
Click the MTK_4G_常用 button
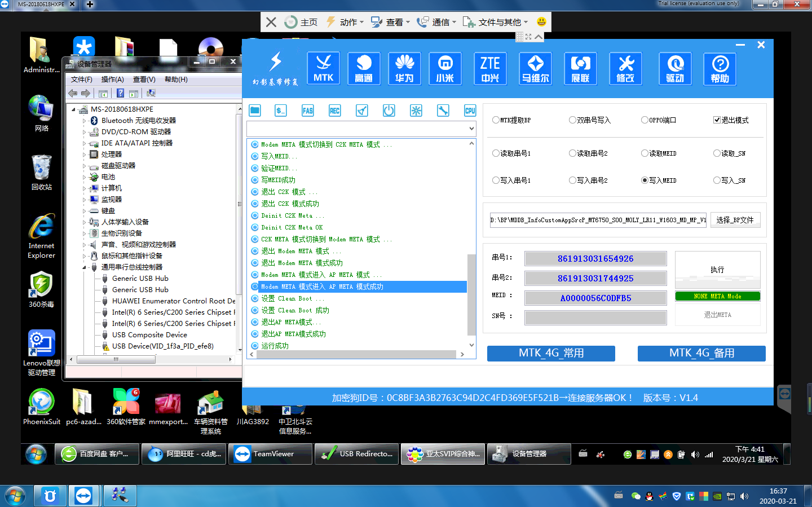coord(551,353)
